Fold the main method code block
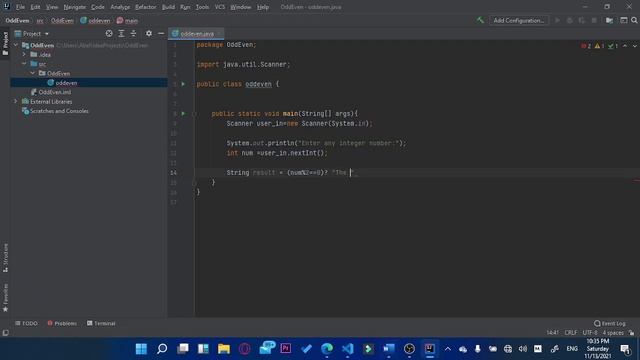The width and height of the screenshot is (640, 360). point(195,113)
